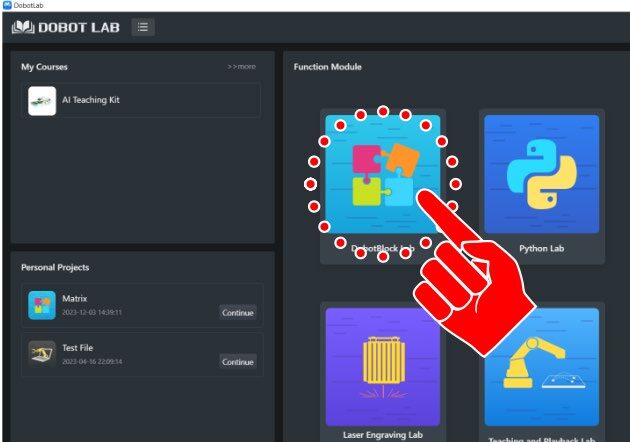630x442 pixels.
Task: Click the Function Module heading
Action: [327, 67]
